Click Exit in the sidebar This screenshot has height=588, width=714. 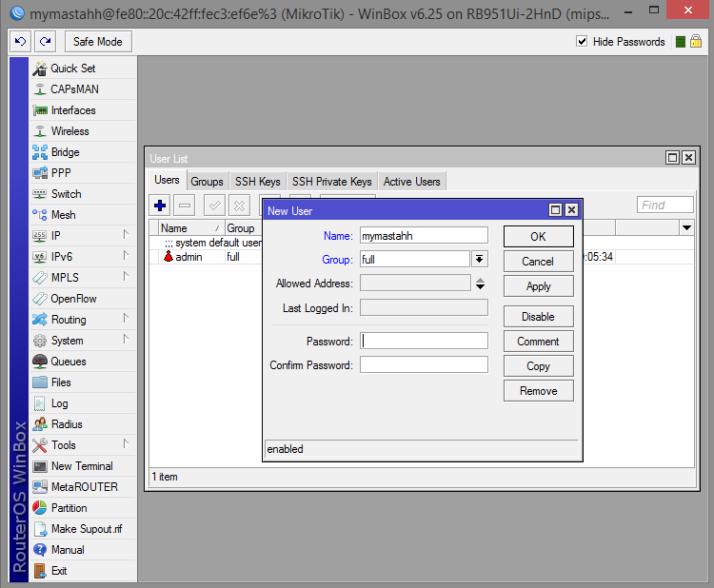(83, 571)
